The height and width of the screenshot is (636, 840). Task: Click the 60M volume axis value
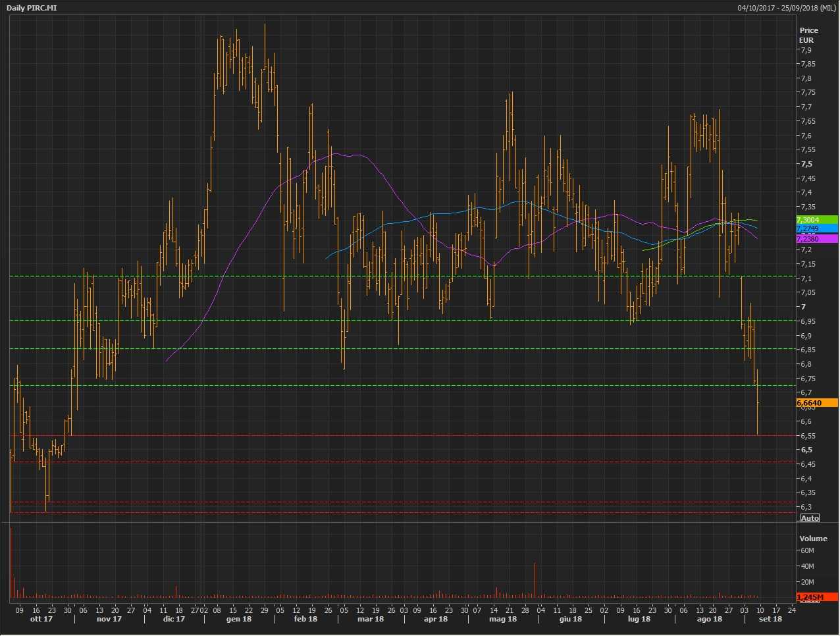(807, 550)
